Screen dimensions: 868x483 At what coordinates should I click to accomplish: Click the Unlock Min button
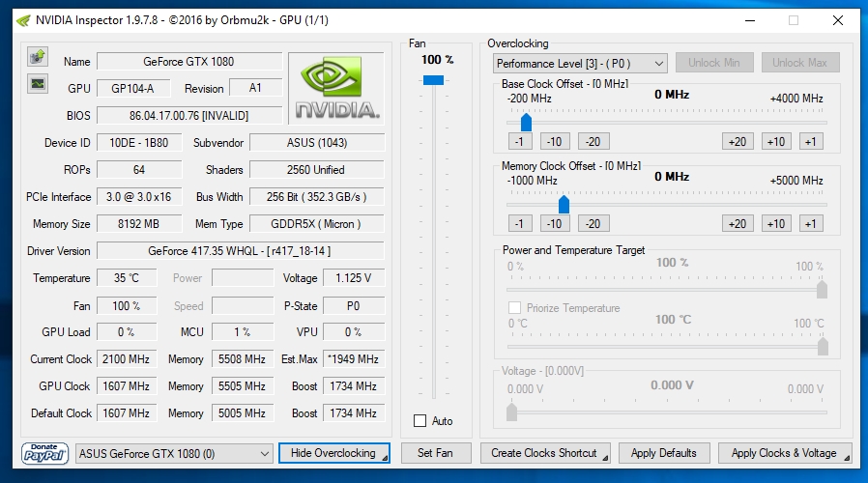(714, 63)
